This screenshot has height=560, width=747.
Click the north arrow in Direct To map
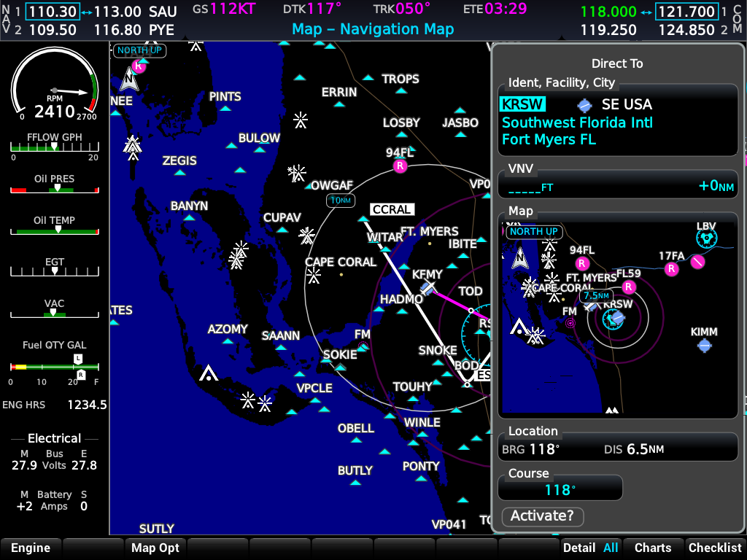(520, 260)
